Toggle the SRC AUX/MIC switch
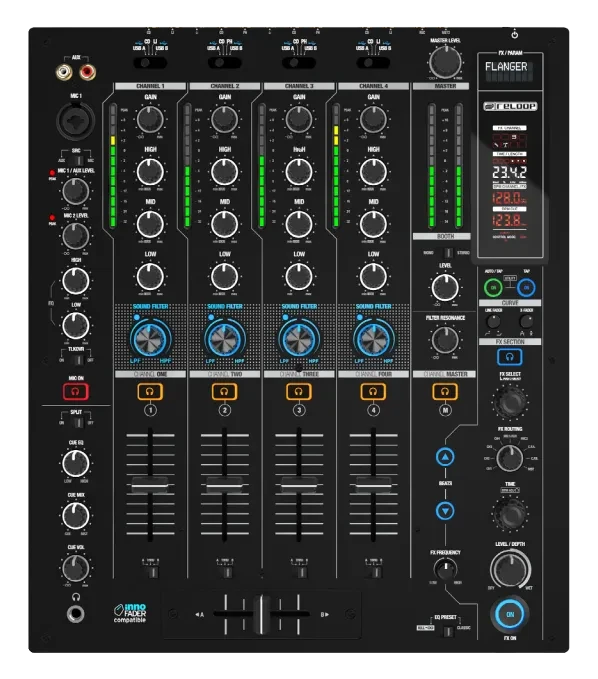 click(77, 161)
